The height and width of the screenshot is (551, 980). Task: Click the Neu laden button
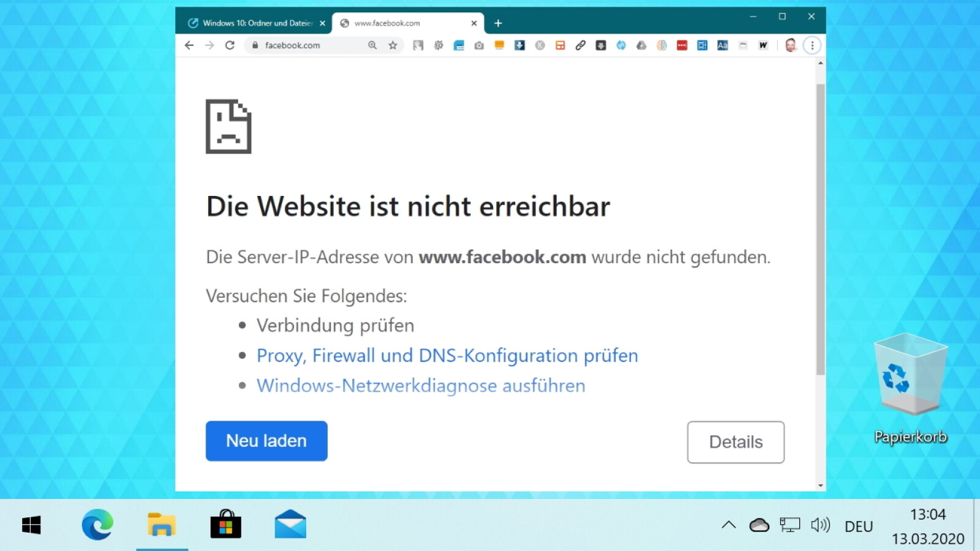point(266,441)
